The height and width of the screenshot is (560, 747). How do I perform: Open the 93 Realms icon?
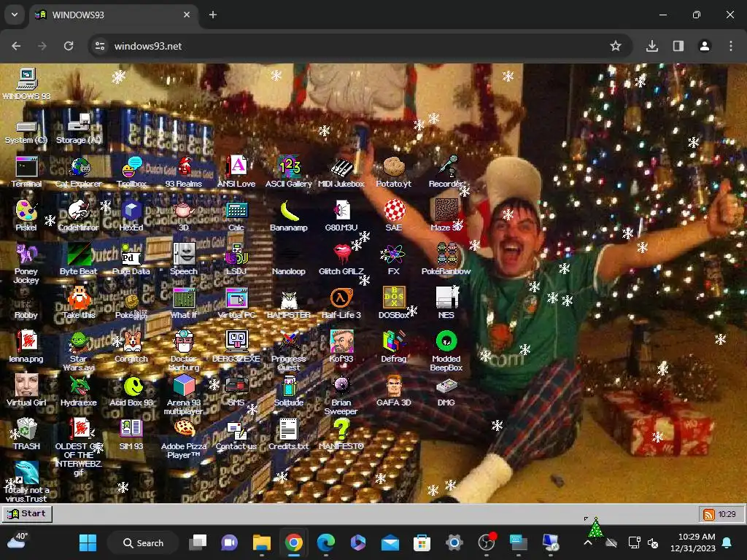point(184,172)
